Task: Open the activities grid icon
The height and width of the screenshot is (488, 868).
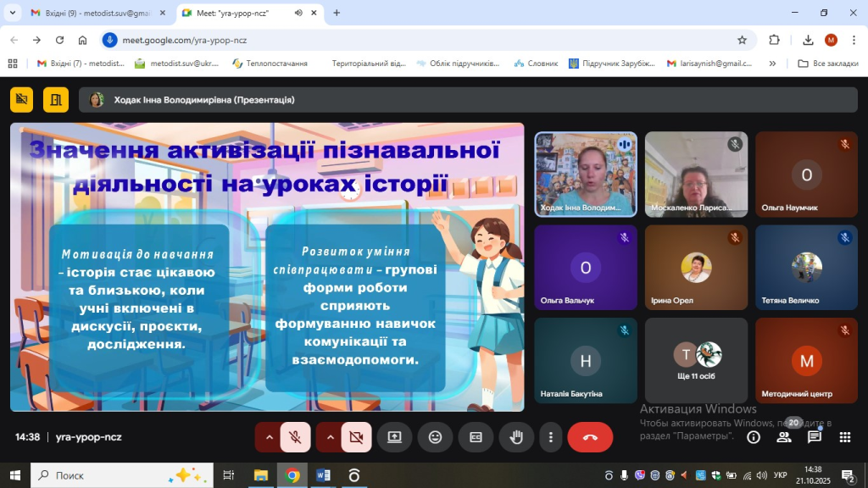Action: point(845,437)
